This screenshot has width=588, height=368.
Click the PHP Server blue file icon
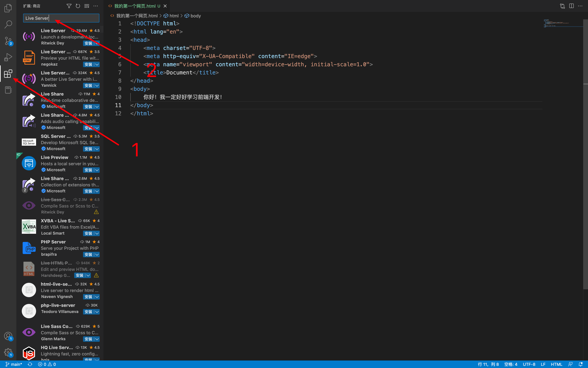click(29, 248)
